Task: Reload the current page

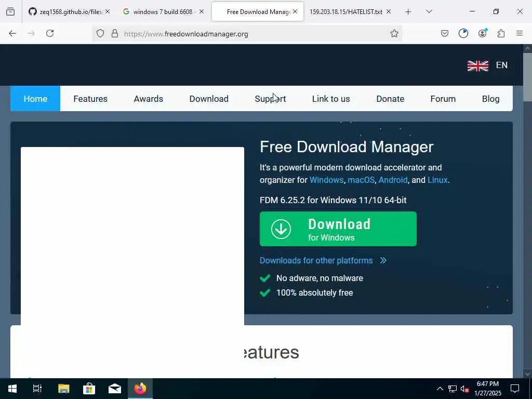Action: click(50, 33)
